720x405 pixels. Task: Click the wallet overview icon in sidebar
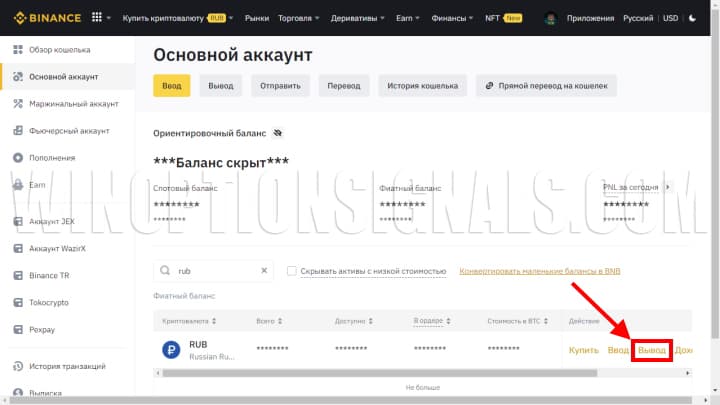18,50
